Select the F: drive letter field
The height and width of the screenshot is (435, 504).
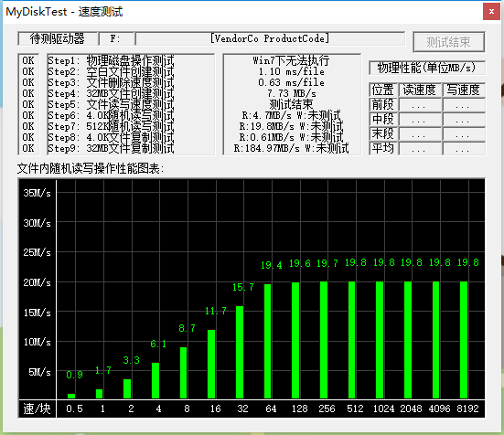point(117,39)
